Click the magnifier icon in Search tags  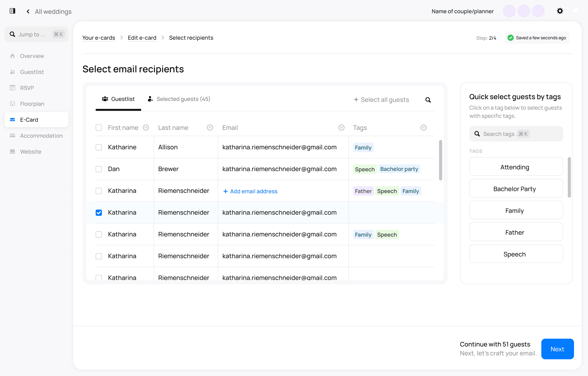click(477, 134)
